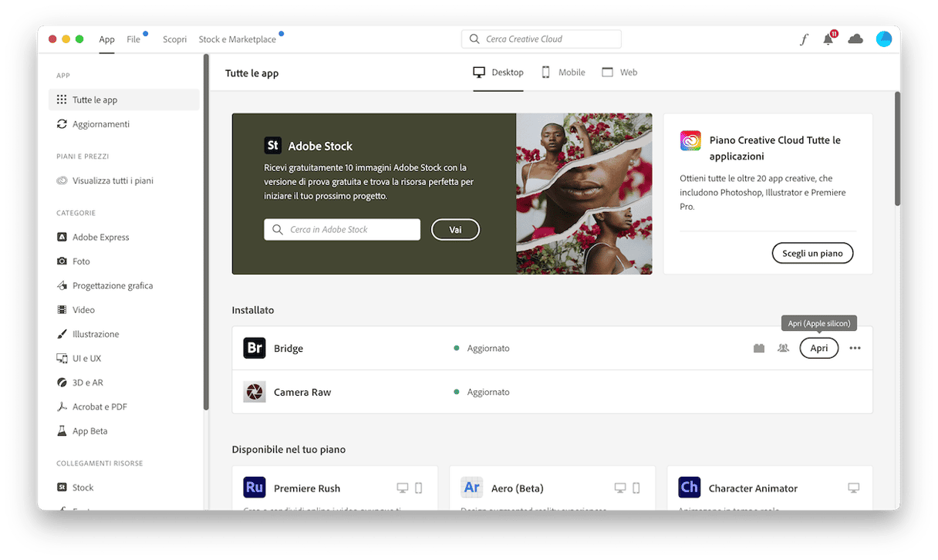The height and width of the screenshot is (560, 938).
Task: Focus the Cerca in Adobe Stock field
Action: click(x=342, y=230)
